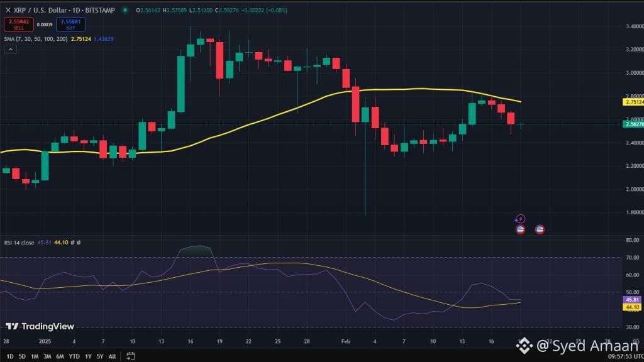Select the SMA (7, 30, 50, 100, 200) indicator label

[36, 39]
